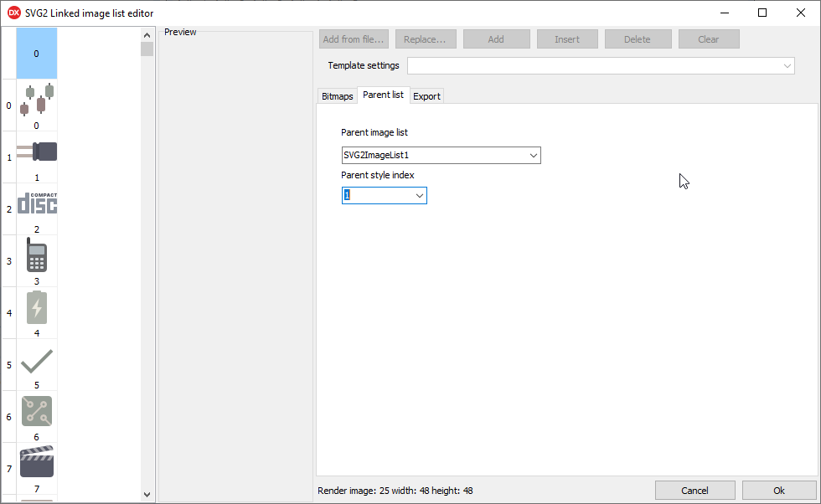The height and width of the screenshot is (504, 821).
Task: Click the DX application icon in title bar
Action: pyautogui.click(x=13, y=13)
